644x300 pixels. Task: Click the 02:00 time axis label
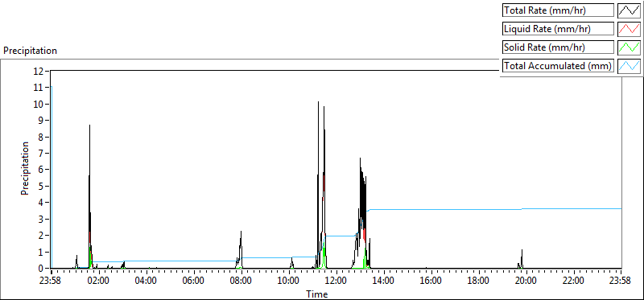click(x=98, y=282)
